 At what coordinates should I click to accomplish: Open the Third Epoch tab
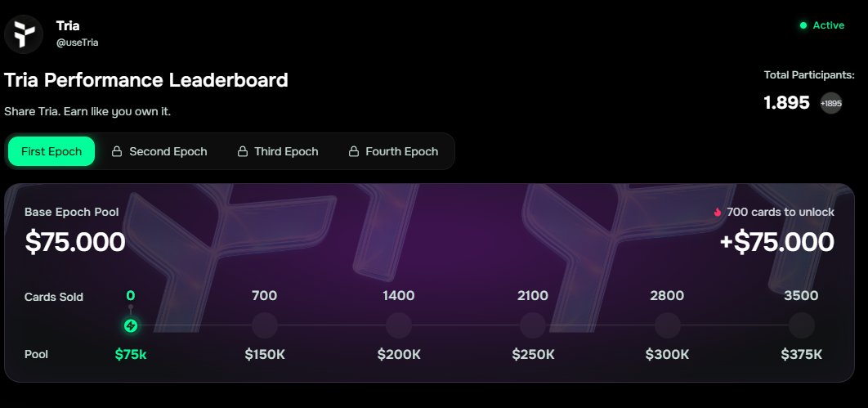click(x=286, y=151)
